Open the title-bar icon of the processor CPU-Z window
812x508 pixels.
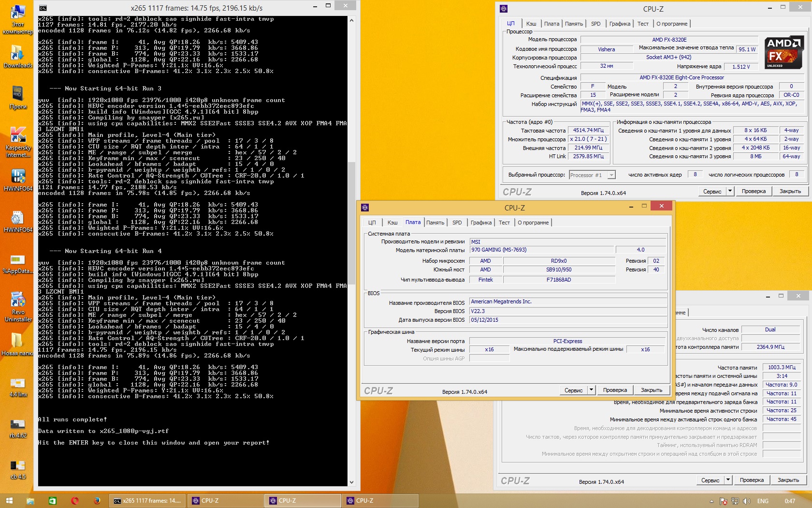(504, 9)
